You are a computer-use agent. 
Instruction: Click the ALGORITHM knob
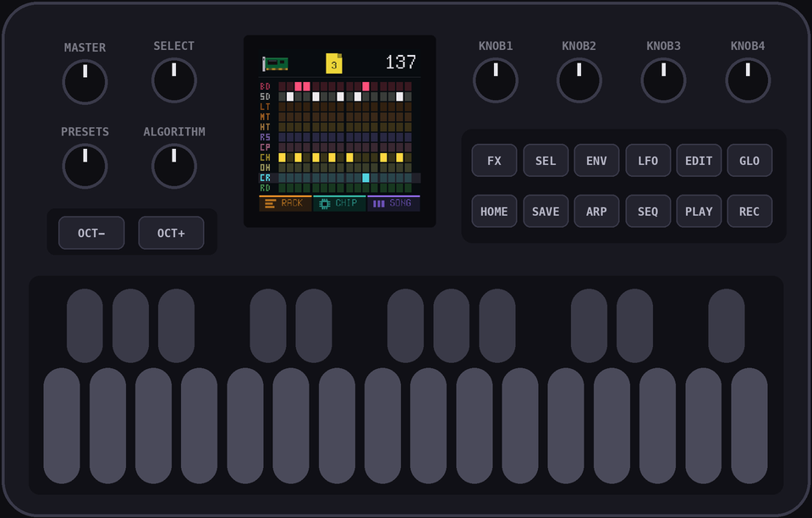tap(174, 166)
